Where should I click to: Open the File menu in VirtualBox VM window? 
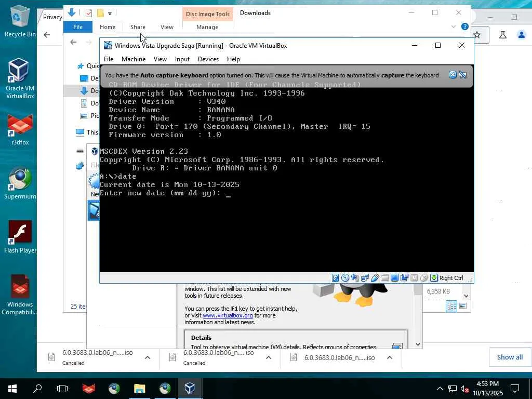pos(109,59)
